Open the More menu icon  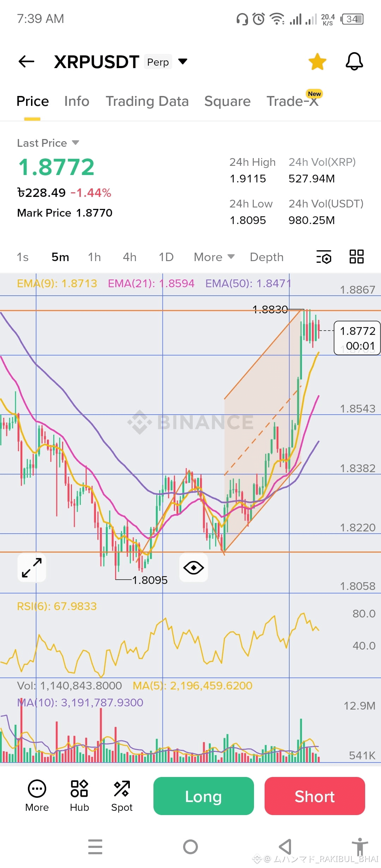click(x=37, y=796)
